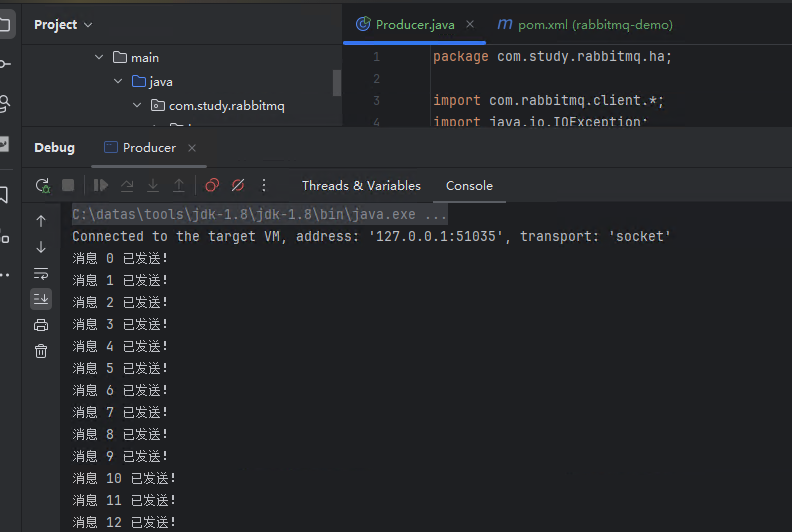Image resolution: width=792 pixels, height=532 pixels.
Task: Click the console Print icon
Action: 41,325
